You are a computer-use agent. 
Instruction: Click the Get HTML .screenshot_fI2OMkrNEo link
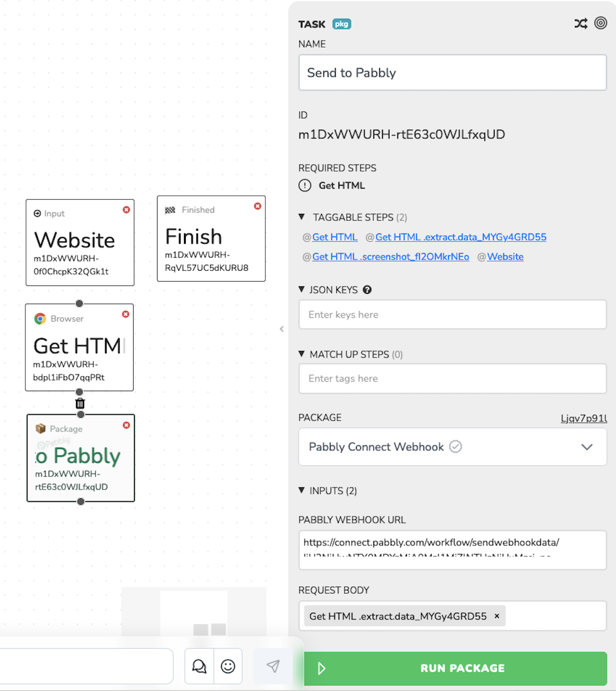[x=391, y=257]
